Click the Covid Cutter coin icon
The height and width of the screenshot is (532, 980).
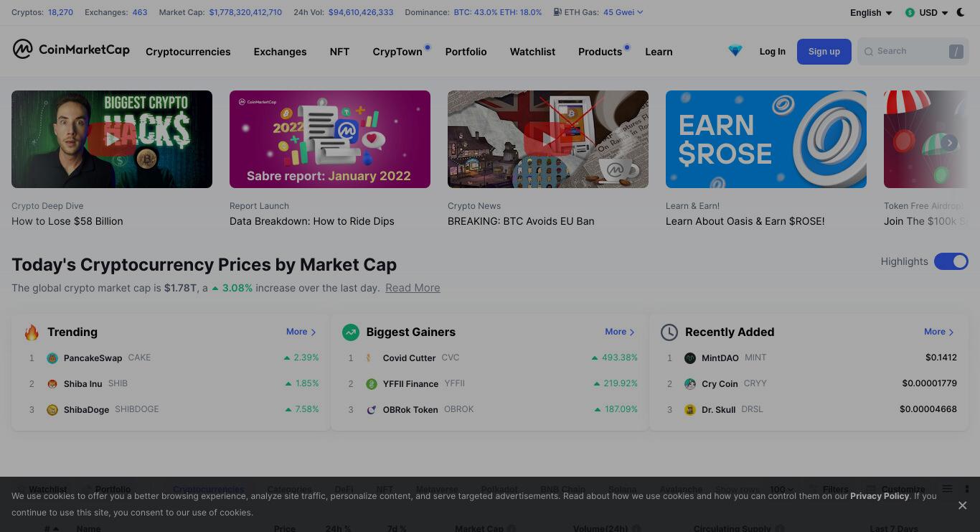(x=371, y=358)
